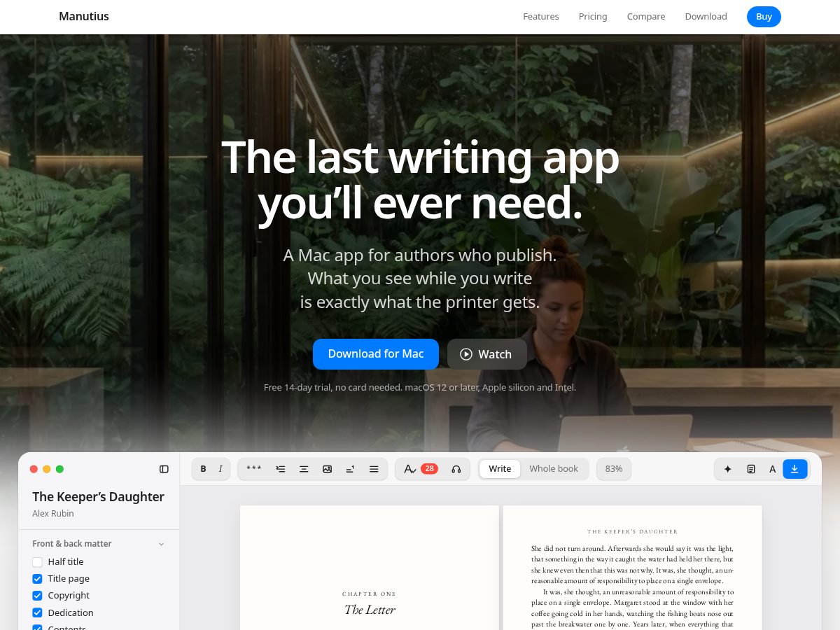
Task: Click the paragraph starting She did not turn
Action: point(633,564)
